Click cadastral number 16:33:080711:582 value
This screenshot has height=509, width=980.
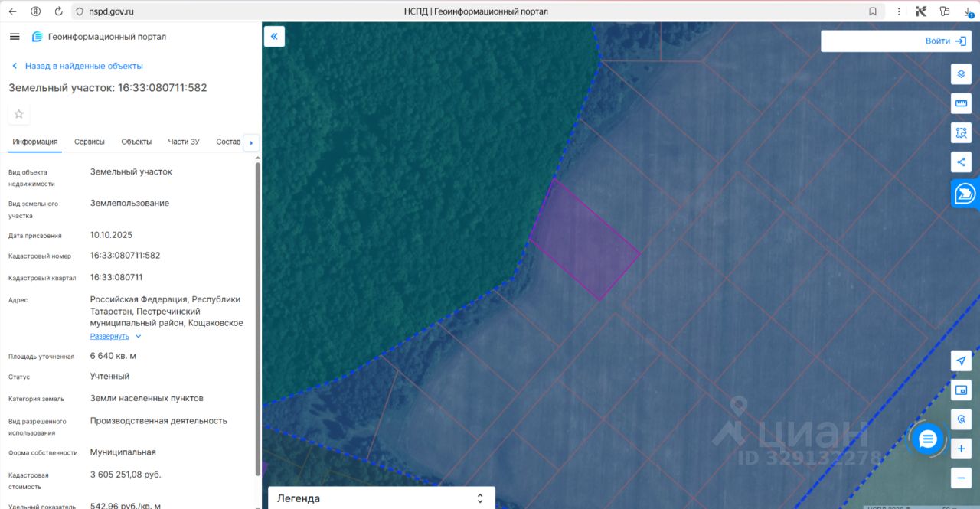[x=125, y=256]
